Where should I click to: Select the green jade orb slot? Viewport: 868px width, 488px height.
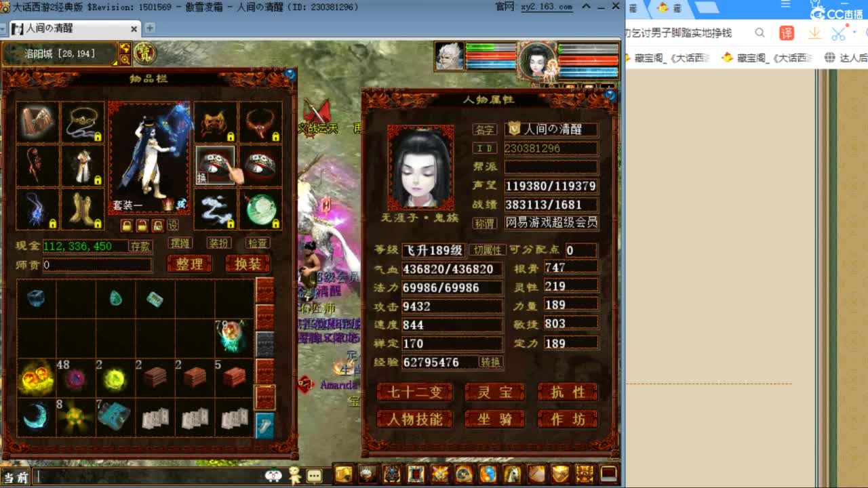point(261,209)
